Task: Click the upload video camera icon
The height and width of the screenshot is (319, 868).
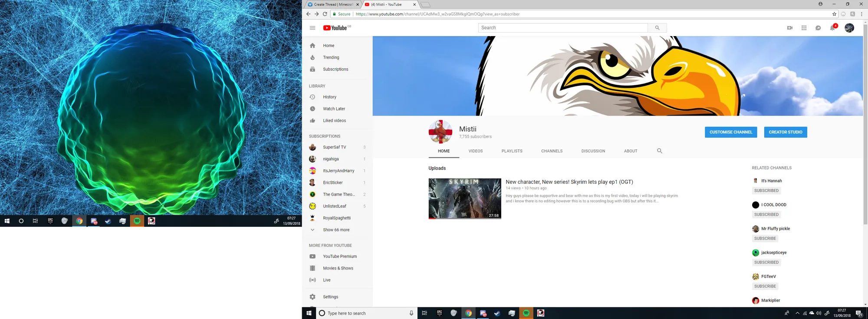Action: coord(789,28)
